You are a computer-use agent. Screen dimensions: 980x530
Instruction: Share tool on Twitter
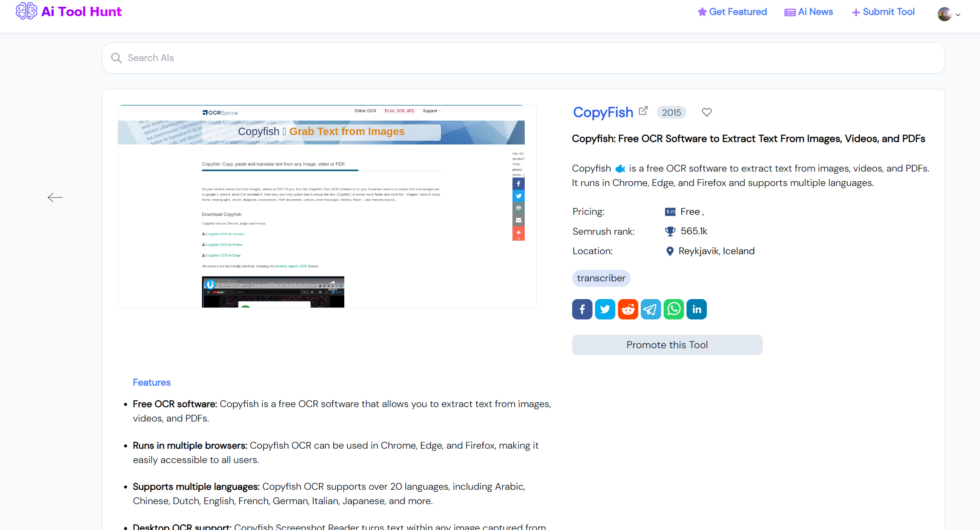[605, 309]
